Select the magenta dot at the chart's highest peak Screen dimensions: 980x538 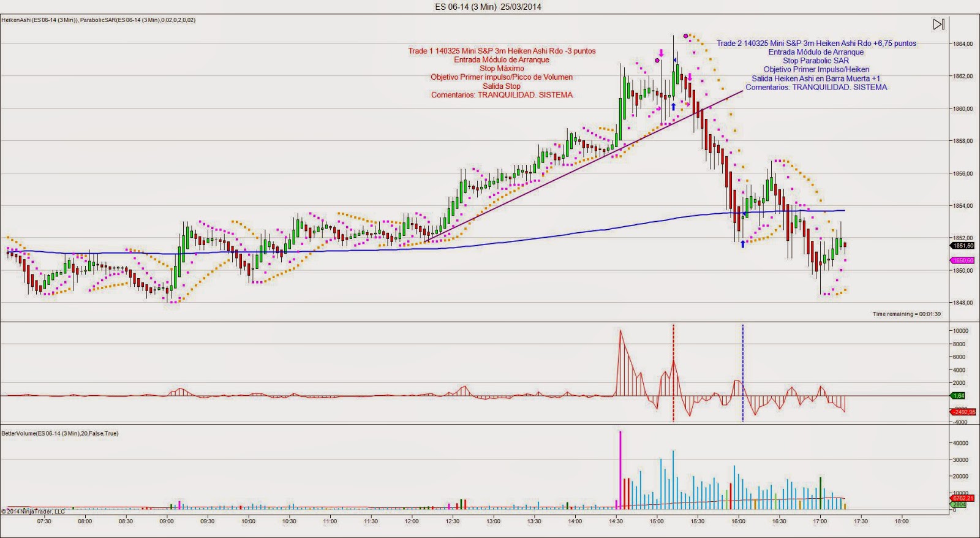click(685, 36)
